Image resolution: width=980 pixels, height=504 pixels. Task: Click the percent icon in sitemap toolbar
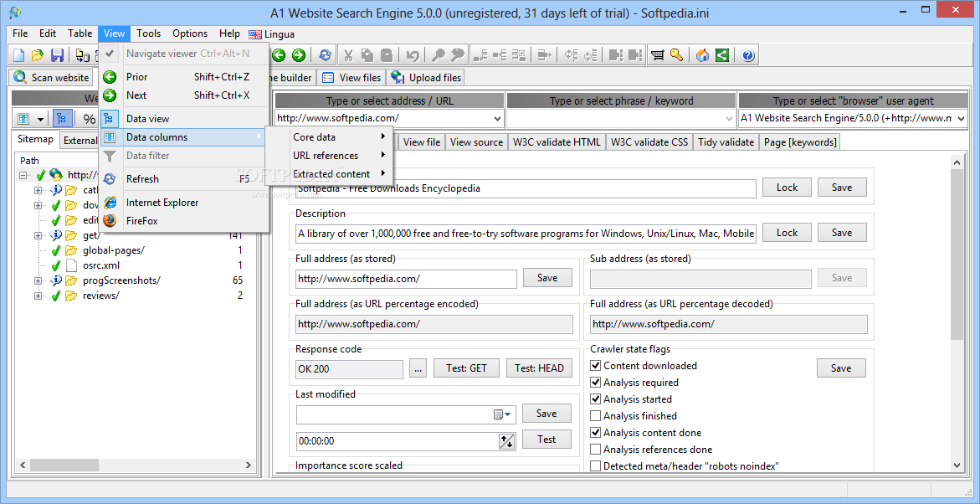(x=90, y=119)
